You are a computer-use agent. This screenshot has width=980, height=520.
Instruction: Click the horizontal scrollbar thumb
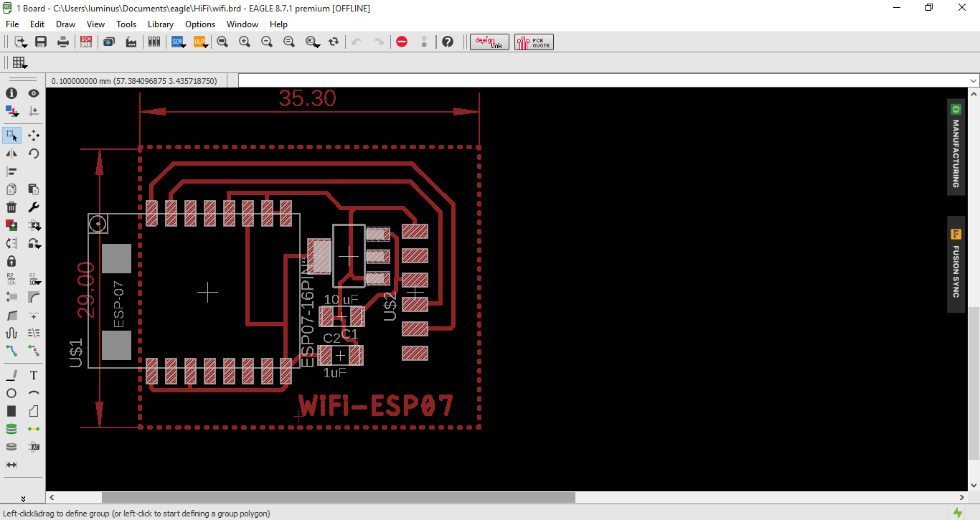(x=339, y=497)
